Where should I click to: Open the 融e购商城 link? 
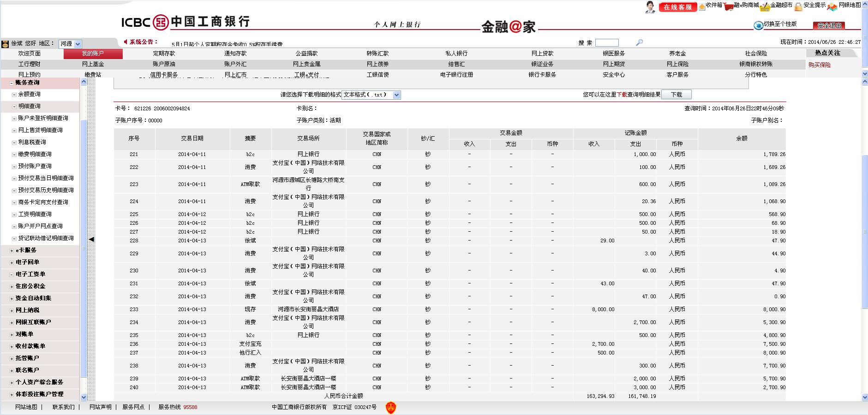point(746,5)
